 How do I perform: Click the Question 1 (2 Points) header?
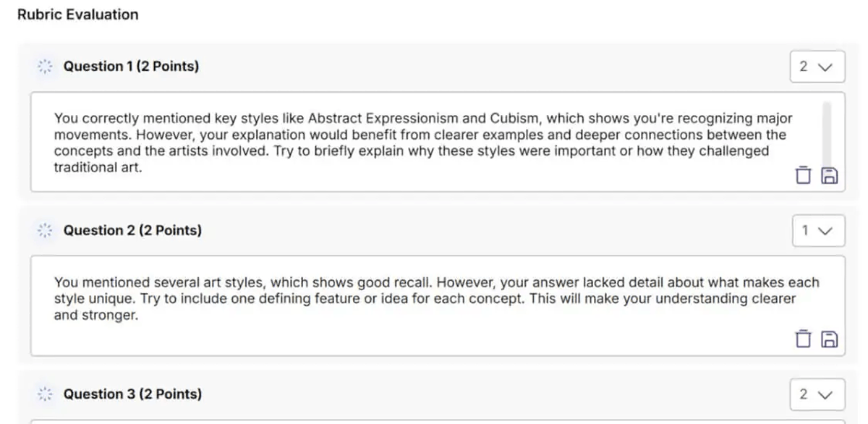tap(131, 67)
